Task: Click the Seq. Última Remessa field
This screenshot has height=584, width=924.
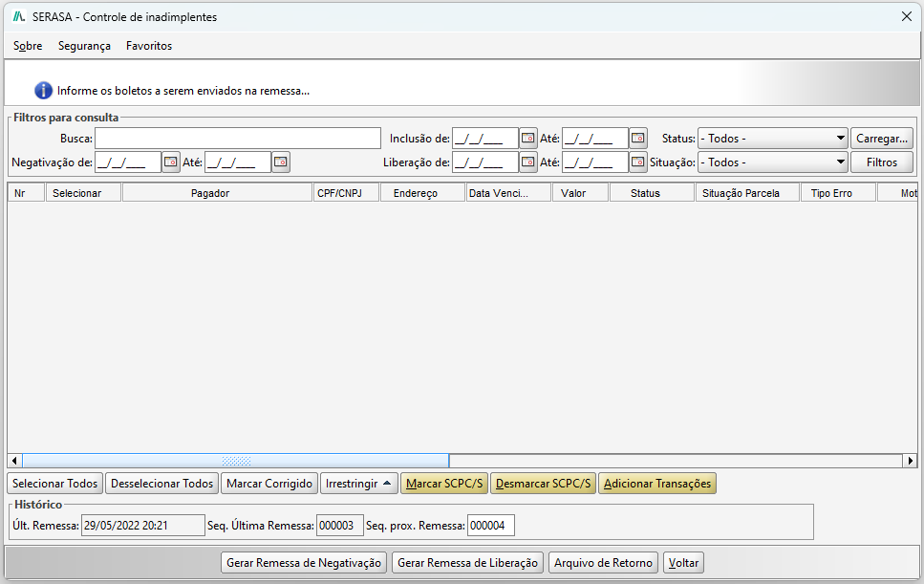Action: click(340, 526)
